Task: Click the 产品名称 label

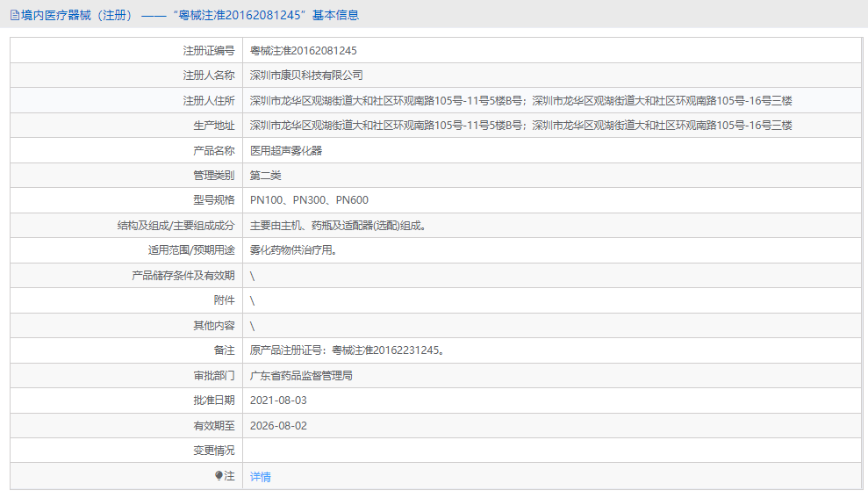Action: [213, 151]
